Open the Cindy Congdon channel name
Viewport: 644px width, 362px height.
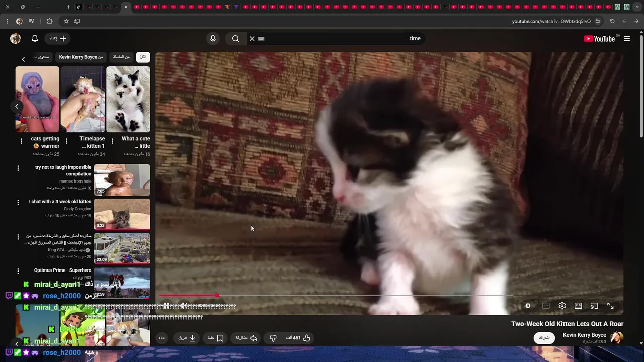77,209
